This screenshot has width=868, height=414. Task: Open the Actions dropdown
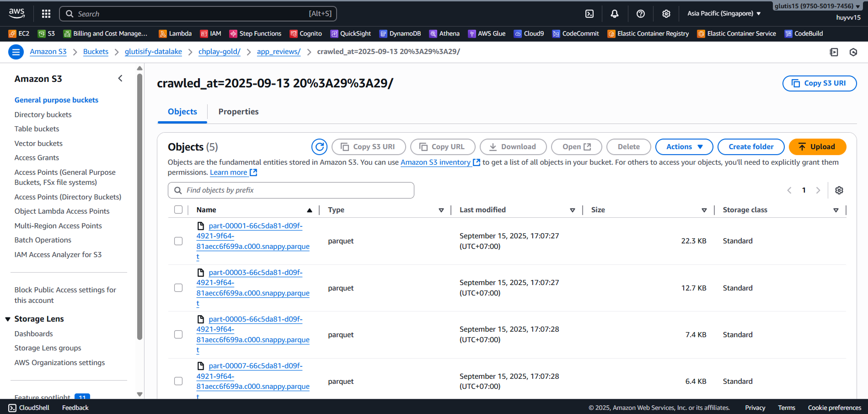684,147
